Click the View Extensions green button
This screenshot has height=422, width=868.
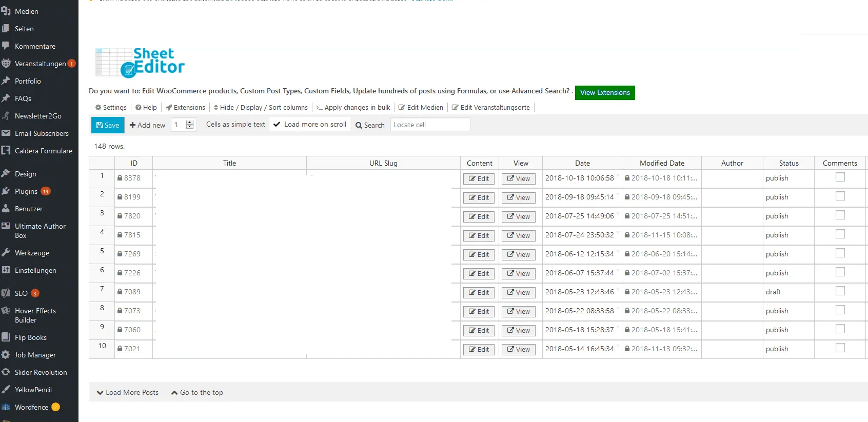tap(605, 92)
